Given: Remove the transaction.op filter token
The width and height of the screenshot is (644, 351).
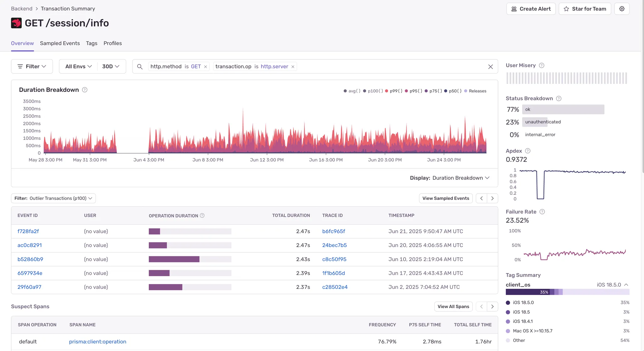Looking at the screenshot, I should coord(293,67).
